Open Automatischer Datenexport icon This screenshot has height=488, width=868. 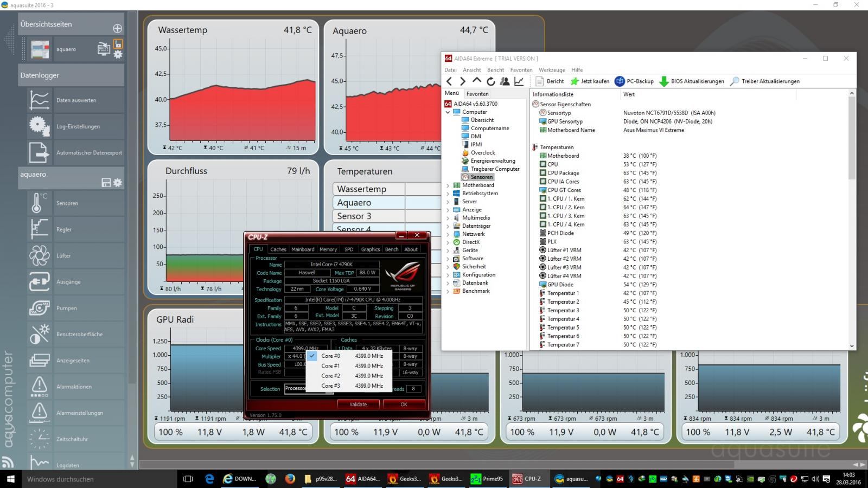[x=39, y=152]
